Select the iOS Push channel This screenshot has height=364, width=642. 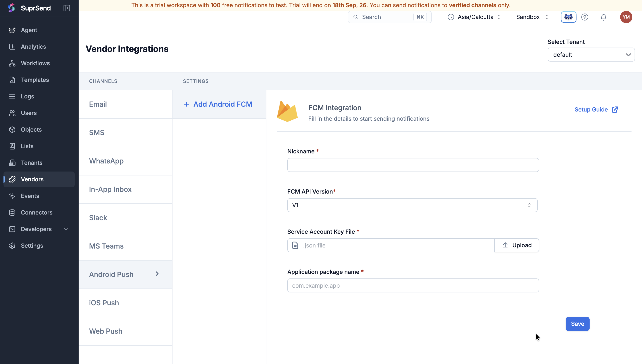(x=125, y=303)
